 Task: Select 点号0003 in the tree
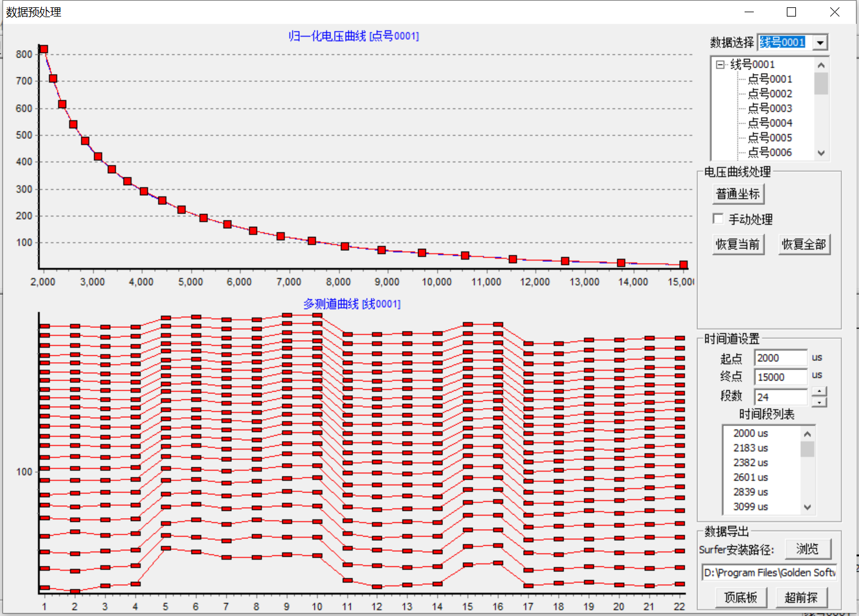[770, 108]
